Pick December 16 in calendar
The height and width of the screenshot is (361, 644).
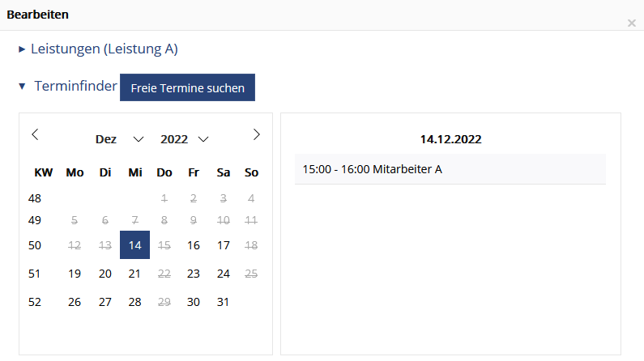[x=194, y=245]
